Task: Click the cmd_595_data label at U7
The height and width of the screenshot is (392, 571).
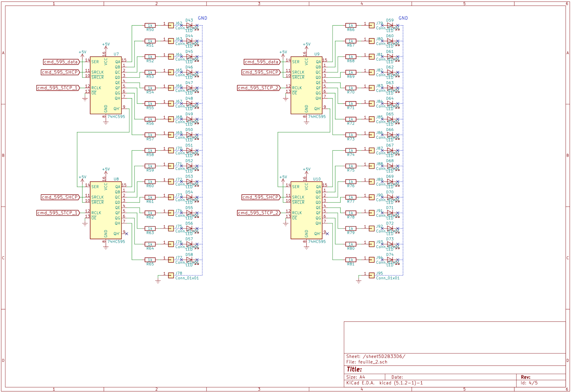Action: [61, 62]
